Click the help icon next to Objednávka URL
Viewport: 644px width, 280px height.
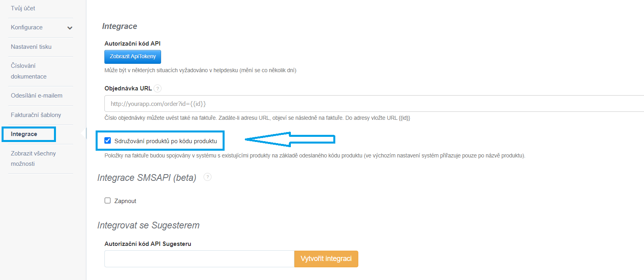(x=158, y=88)
